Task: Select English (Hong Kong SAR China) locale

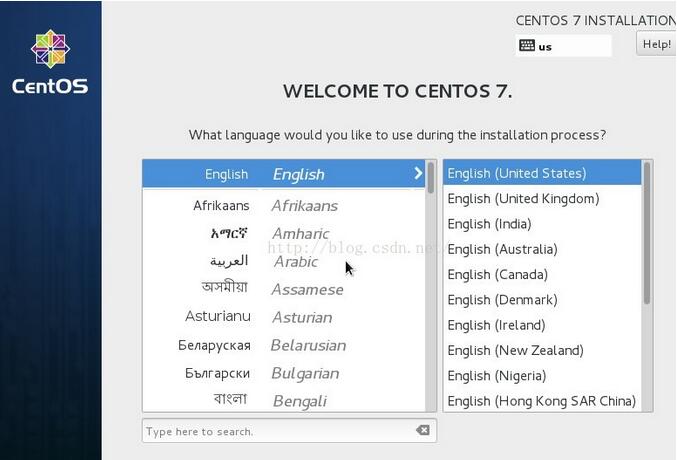Action: point(542,401)
